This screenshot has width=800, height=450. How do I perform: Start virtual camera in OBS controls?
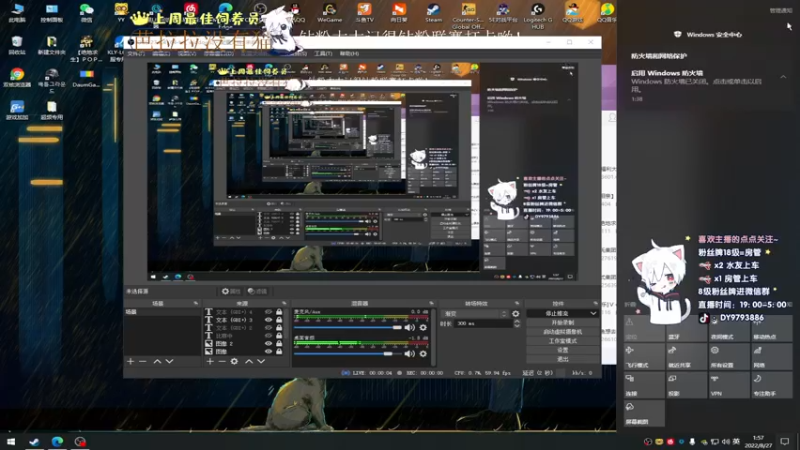(563, 332)
